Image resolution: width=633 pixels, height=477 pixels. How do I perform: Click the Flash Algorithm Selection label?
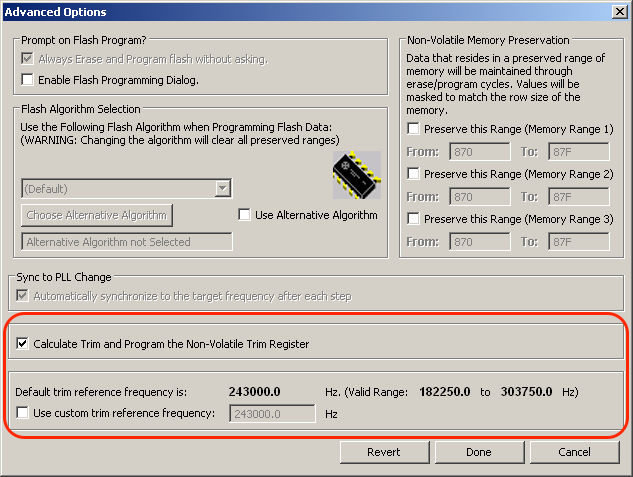point(81,109)
